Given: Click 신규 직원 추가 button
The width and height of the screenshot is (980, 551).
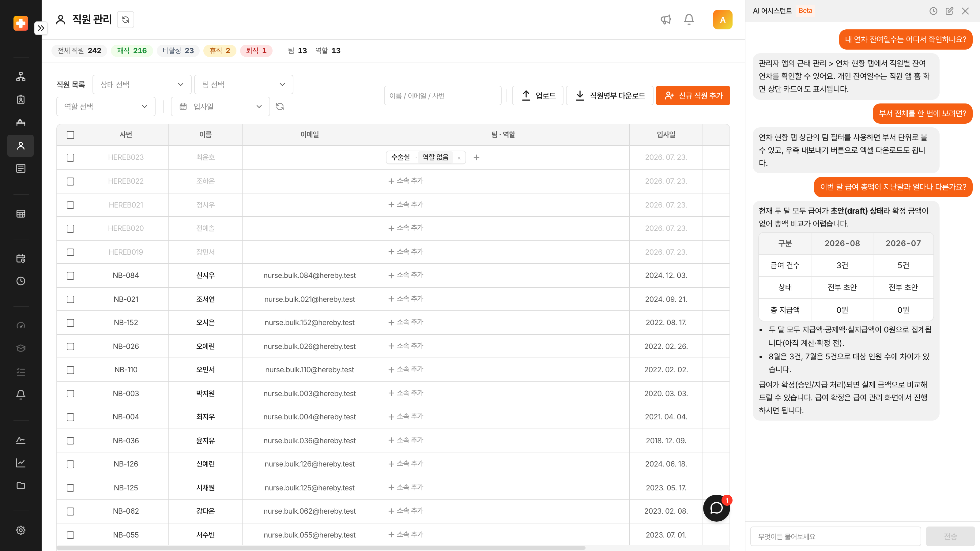Looking at the screenshot, I should click(x=693, y=96).
